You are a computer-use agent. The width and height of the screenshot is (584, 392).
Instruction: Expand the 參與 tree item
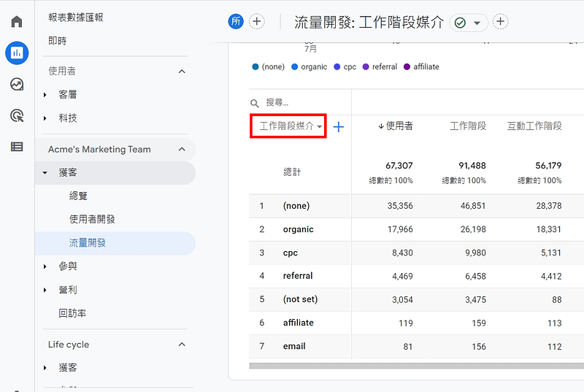[45, 266]
